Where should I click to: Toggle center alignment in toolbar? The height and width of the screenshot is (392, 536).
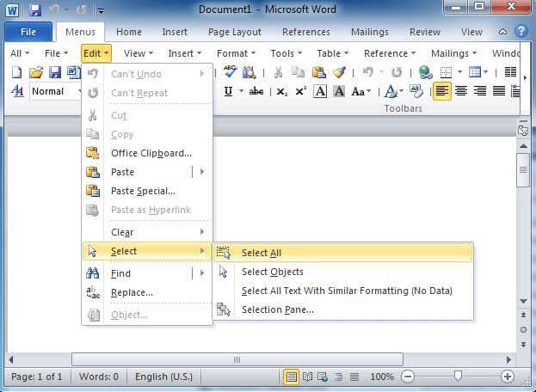pyautogui.click(x=461, y=92)
